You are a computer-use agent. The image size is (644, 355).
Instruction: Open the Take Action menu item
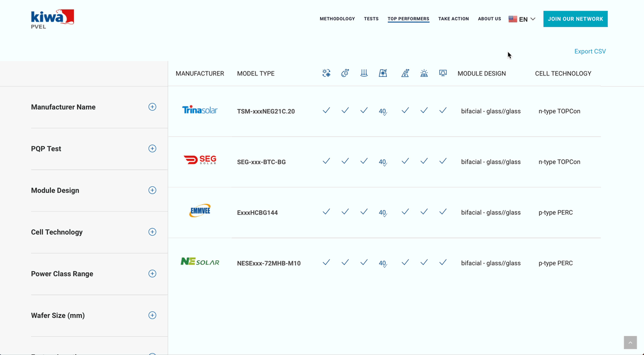coord(454,19)
